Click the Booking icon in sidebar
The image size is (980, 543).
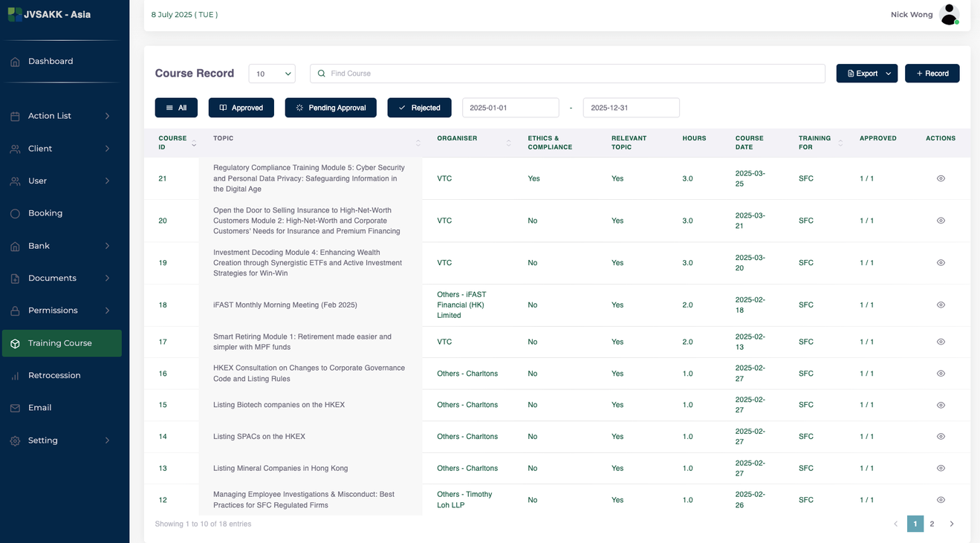[15, 213]
